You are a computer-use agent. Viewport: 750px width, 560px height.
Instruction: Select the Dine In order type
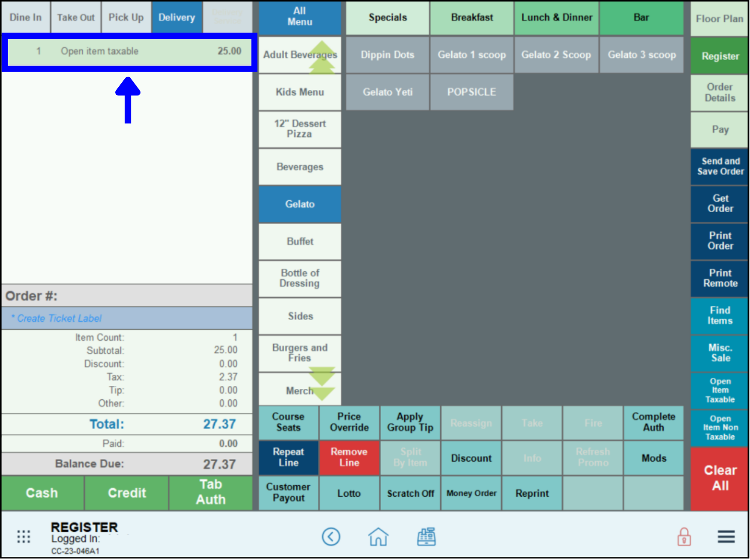pos(25,17)
